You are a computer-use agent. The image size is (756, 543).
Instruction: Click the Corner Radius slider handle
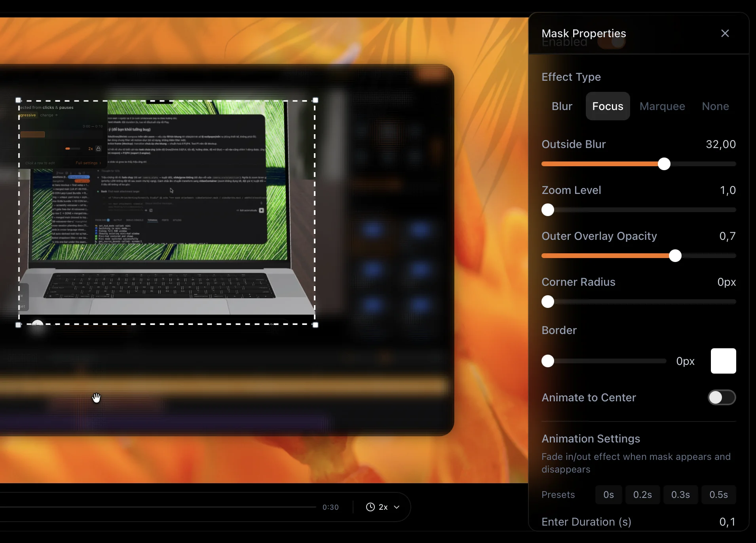tap(548, 302)
